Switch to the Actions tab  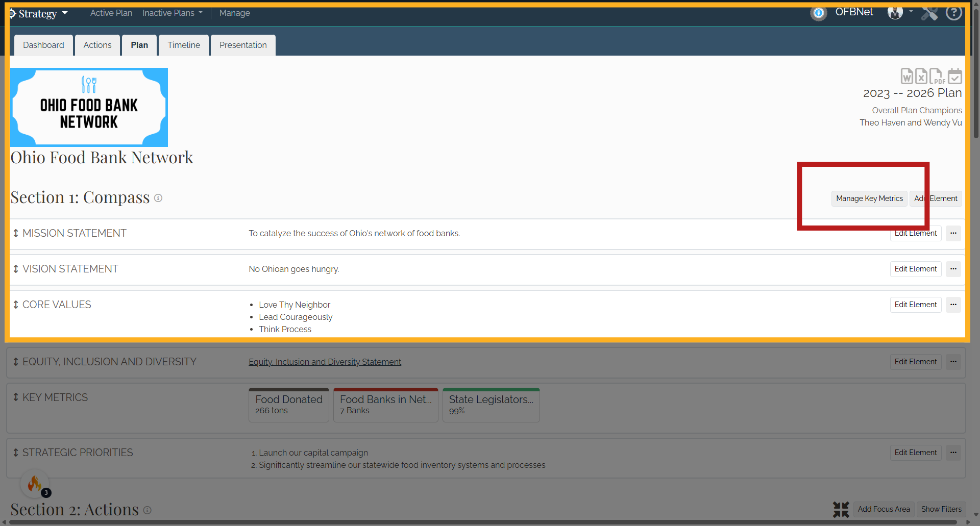(97, 45)
